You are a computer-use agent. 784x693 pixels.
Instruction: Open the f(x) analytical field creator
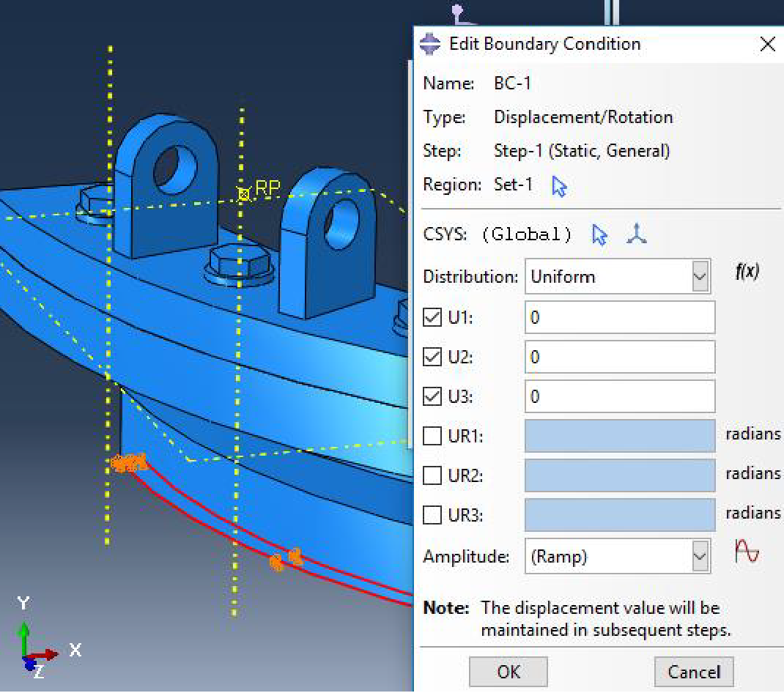click(747, 272)
